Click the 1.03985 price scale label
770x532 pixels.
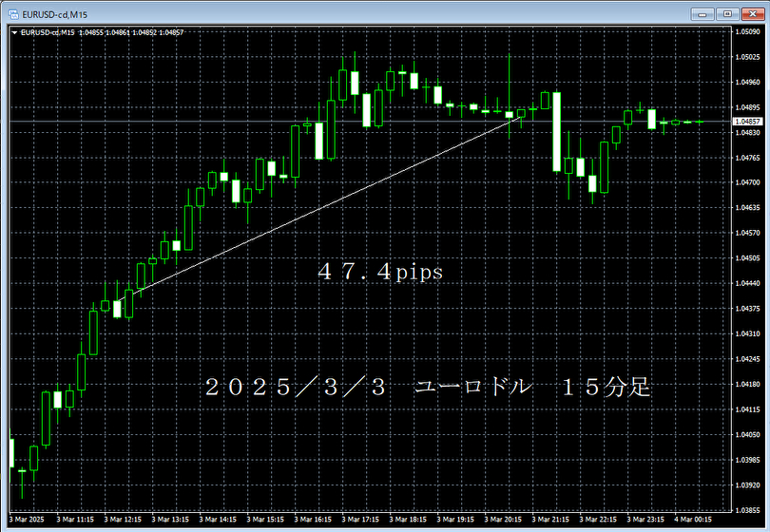pos(747,461)
